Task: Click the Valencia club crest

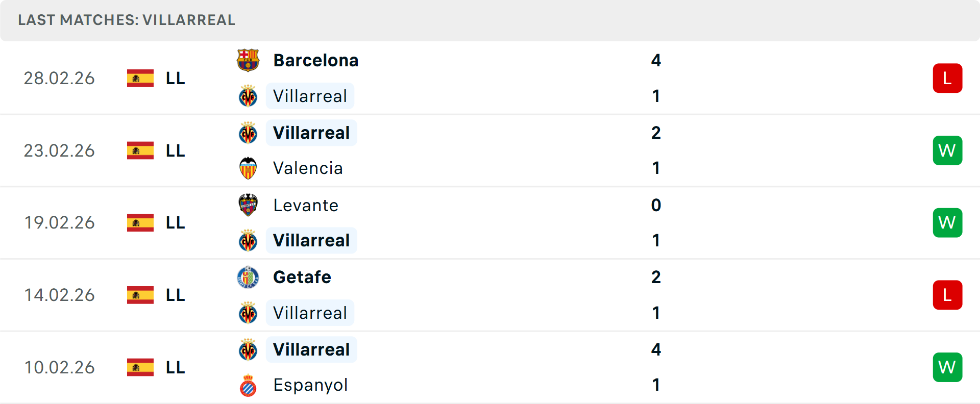Action: pos(248,168)
